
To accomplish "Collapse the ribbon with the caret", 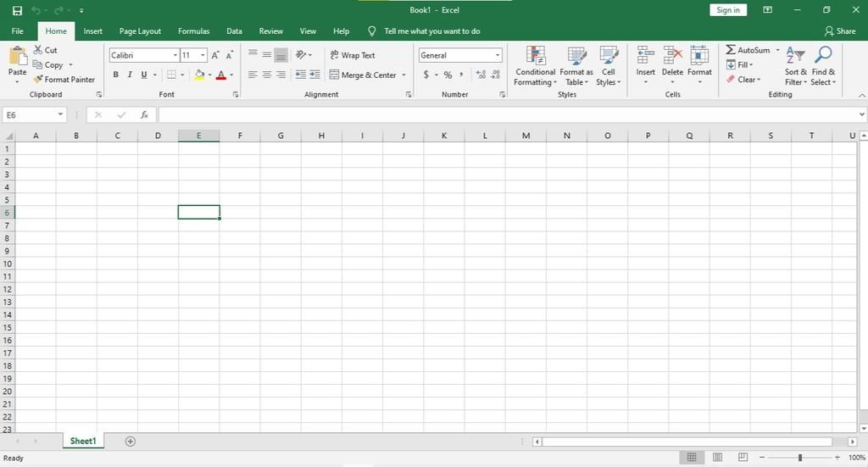I will pos(861,96).
